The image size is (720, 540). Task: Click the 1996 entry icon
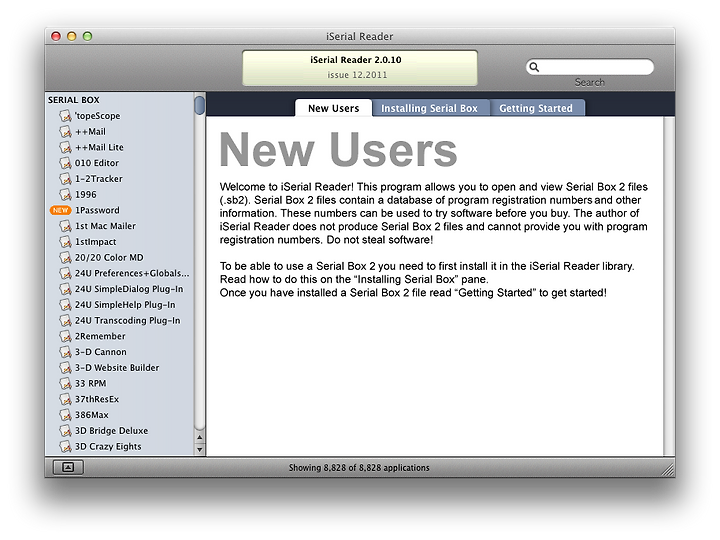pyautogui.click(x=65, y=195)
